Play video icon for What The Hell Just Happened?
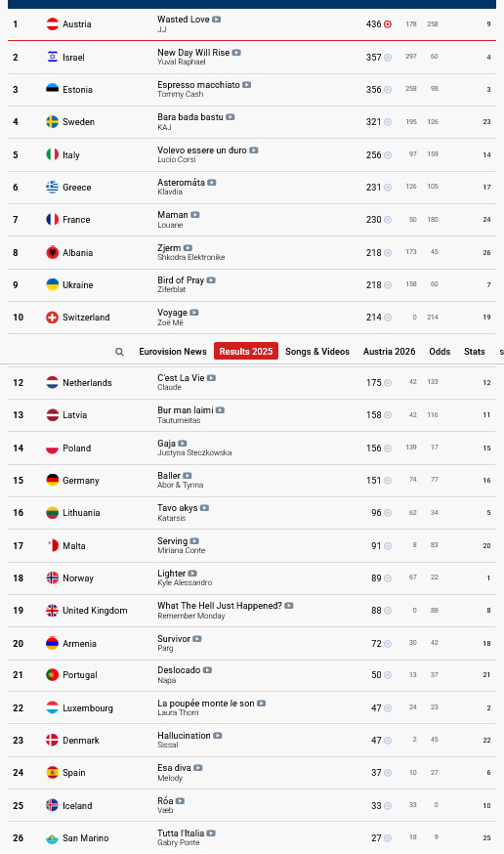504x854 pixels. click(x=289, y=606)
